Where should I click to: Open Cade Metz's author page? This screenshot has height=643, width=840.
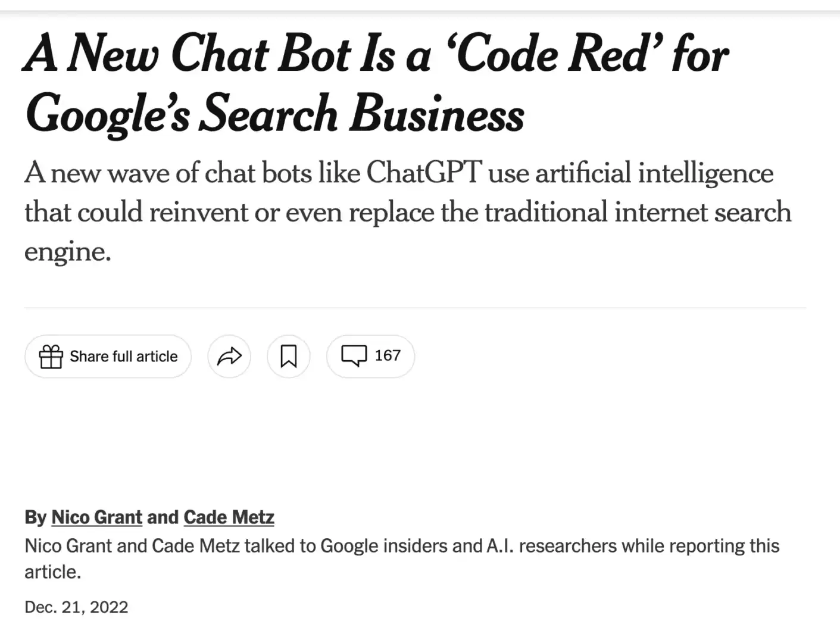(x=229, y=517)
